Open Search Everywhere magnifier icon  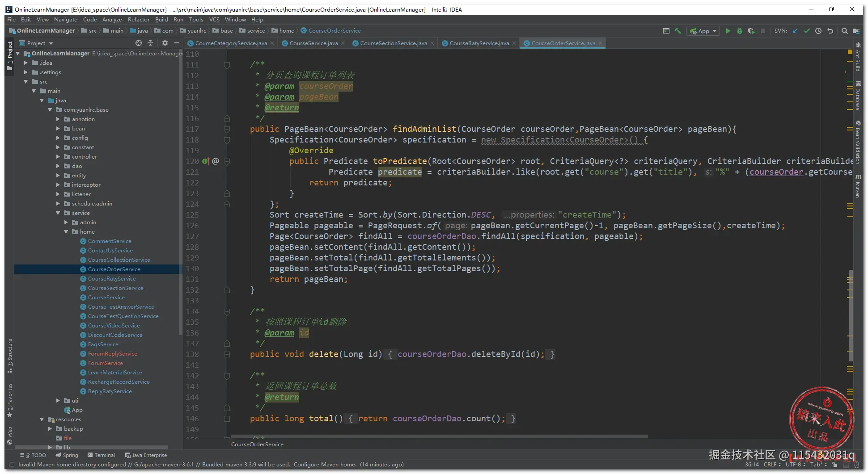[x=844, y=31]
